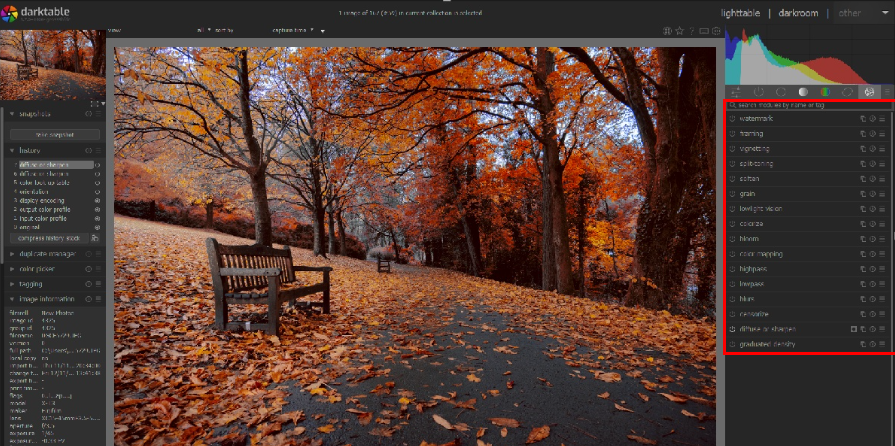Screen dimensions: 895x446
Task: Open the other views menu
Action: pos(850,13)
